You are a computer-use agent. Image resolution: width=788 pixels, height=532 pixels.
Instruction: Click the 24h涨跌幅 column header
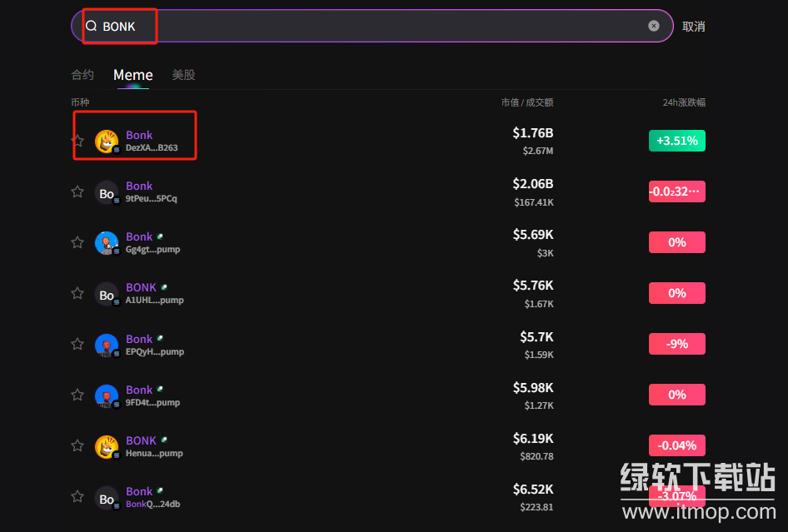point(684,102)
